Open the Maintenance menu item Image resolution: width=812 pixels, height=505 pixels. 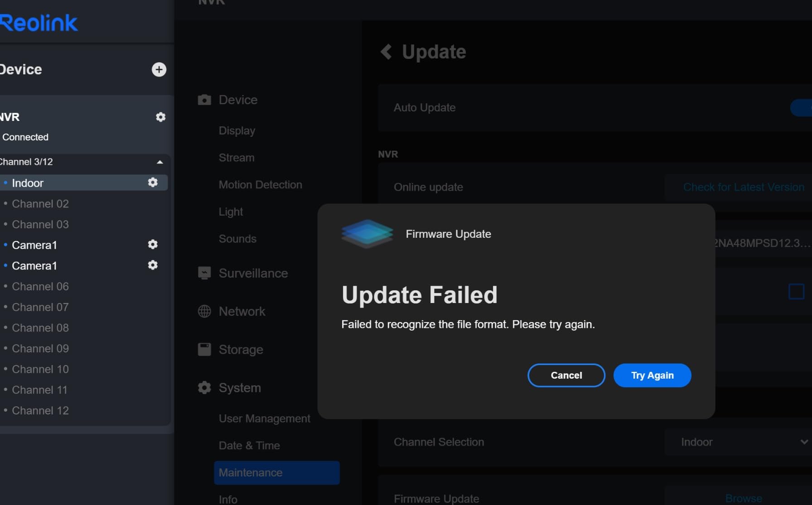pyautogui.click(x=277, y=473)
